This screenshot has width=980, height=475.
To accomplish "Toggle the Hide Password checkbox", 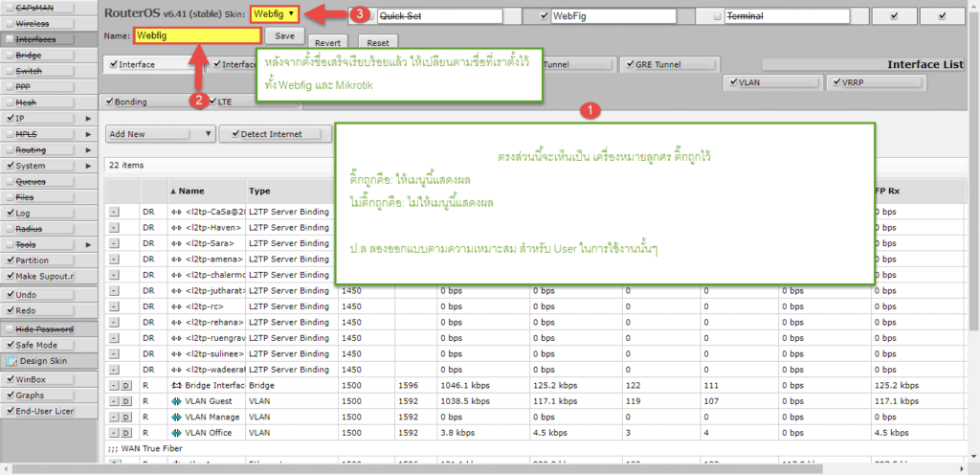I will (10, 328).
